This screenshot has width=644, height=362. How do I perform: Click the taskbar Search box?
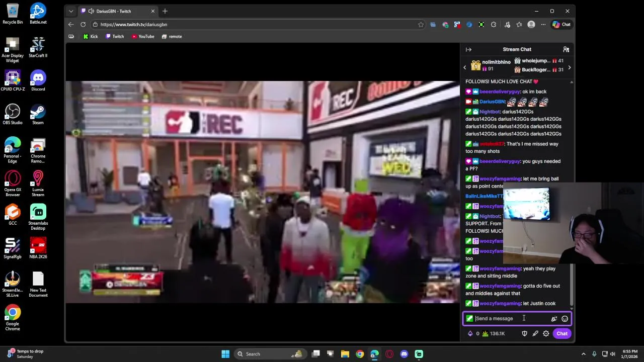pyautogui.click(x=271, y=354)
